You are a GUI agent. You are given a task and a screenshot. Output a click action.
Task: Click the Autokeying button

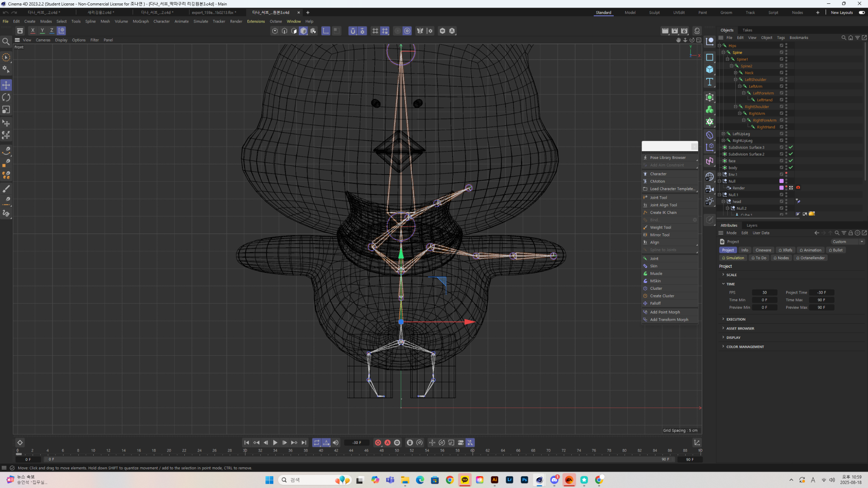387,443
